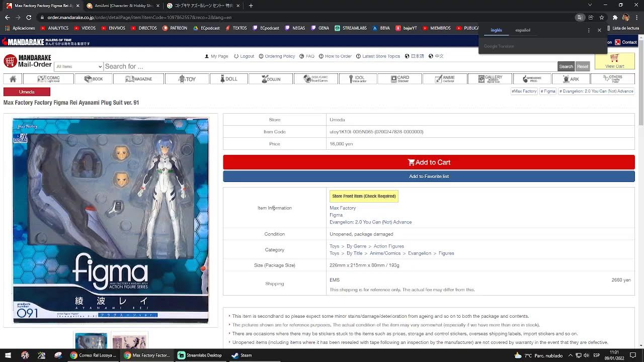Open the OTHERS category
The width and height of the screenshot is (644, 362).
point(612,79)
